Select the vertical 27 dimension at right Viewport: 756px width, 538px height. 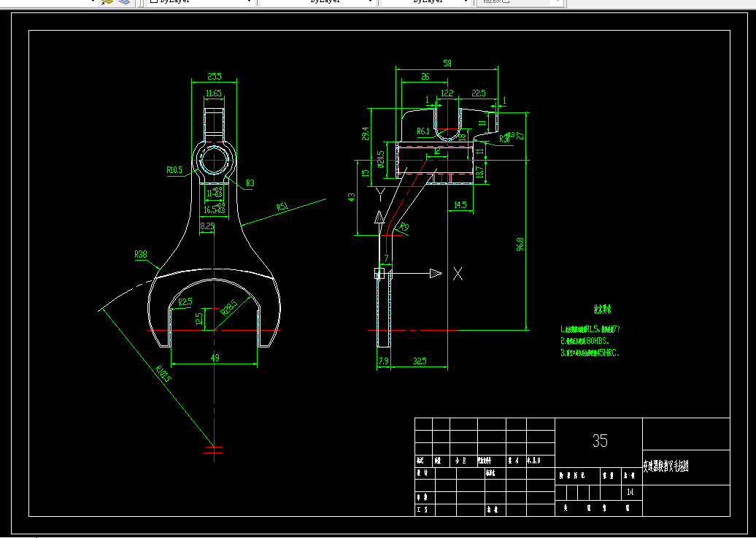click(520, 136)
